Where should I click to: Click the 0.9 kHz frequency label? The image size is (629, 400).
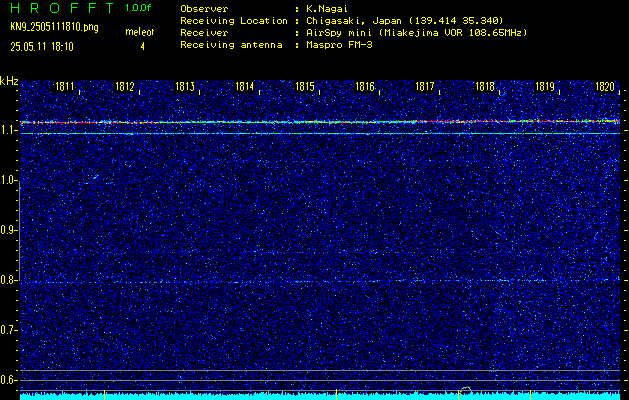click(x=7, y=230)
